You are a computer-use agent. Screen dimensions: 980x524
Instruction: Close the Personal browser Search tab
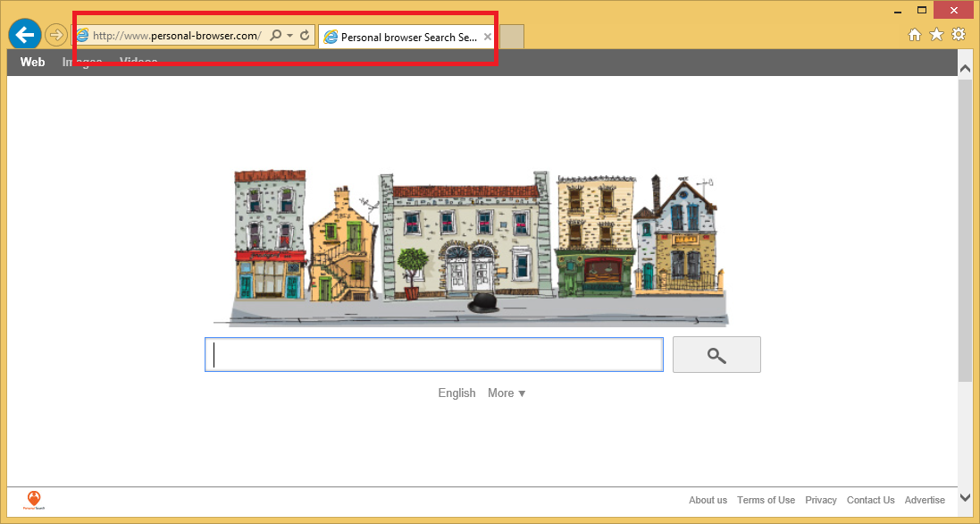pos(487,37)
